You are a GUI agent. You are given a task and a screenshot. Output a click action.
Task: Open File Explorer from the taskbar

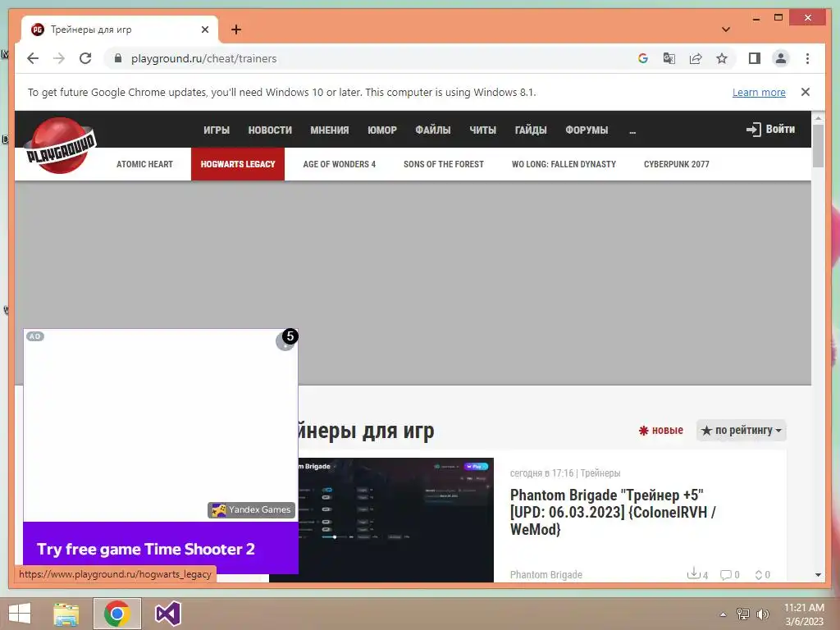pos(66,614)
